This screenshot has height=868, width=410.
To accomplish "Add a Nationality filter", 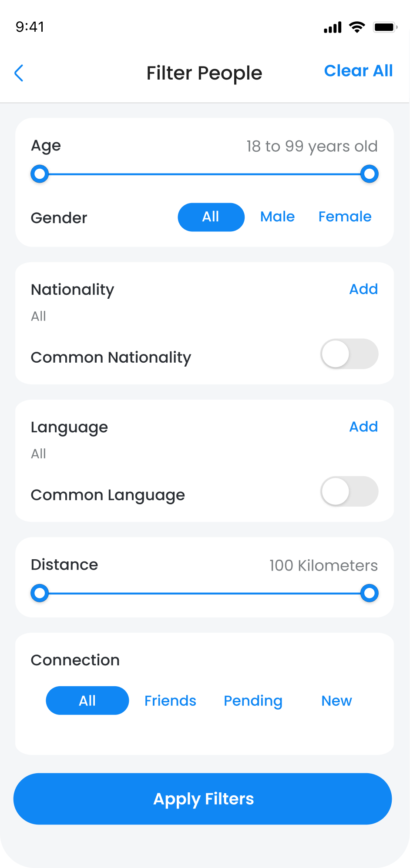I will click(363, 289).
